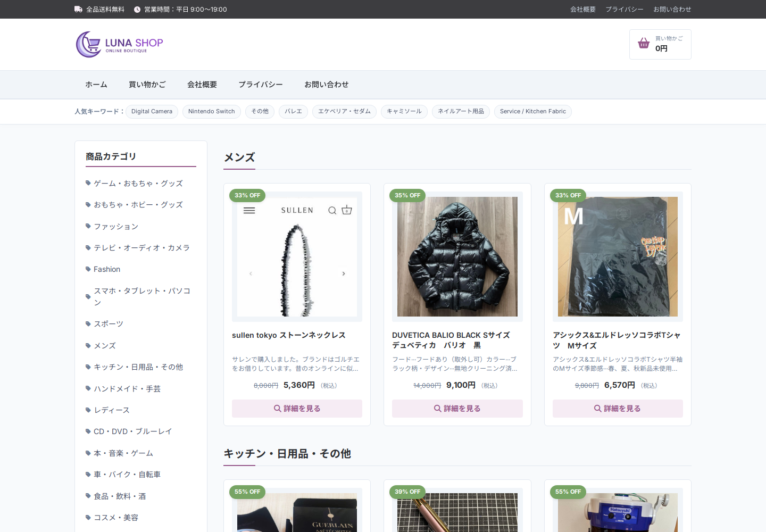Click the business hours clock icon

(137, 10)
